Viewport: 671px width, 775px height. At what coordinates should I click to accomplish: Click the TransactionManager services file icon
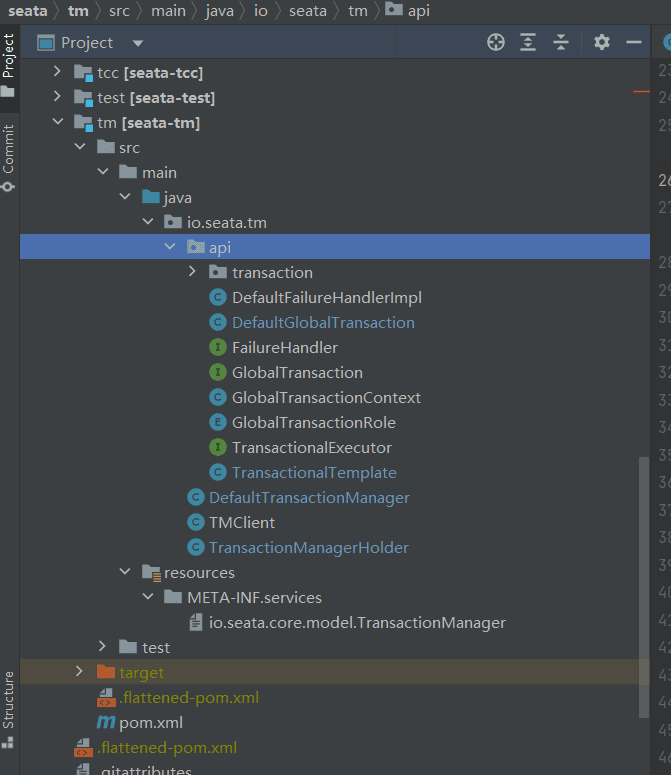tap(196, 622)
